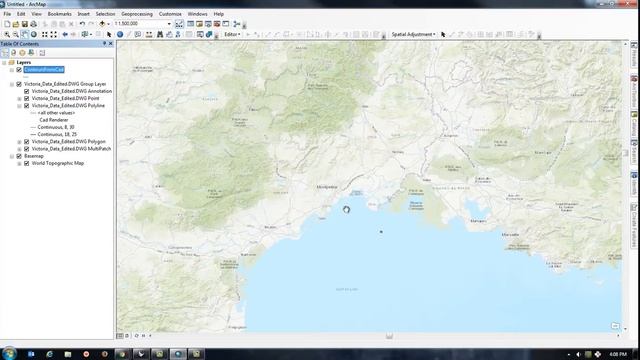Image resolution: width=640 pixels, height=360 pixels.
Task: Select the Zoom Out tool
Action: (16, 35)
